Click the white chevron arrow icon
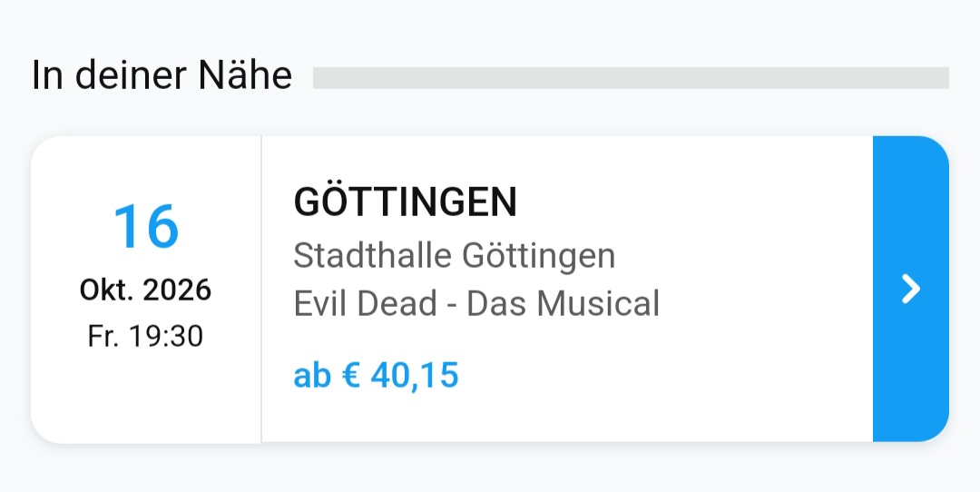980x492 pixels. [911, 289]
